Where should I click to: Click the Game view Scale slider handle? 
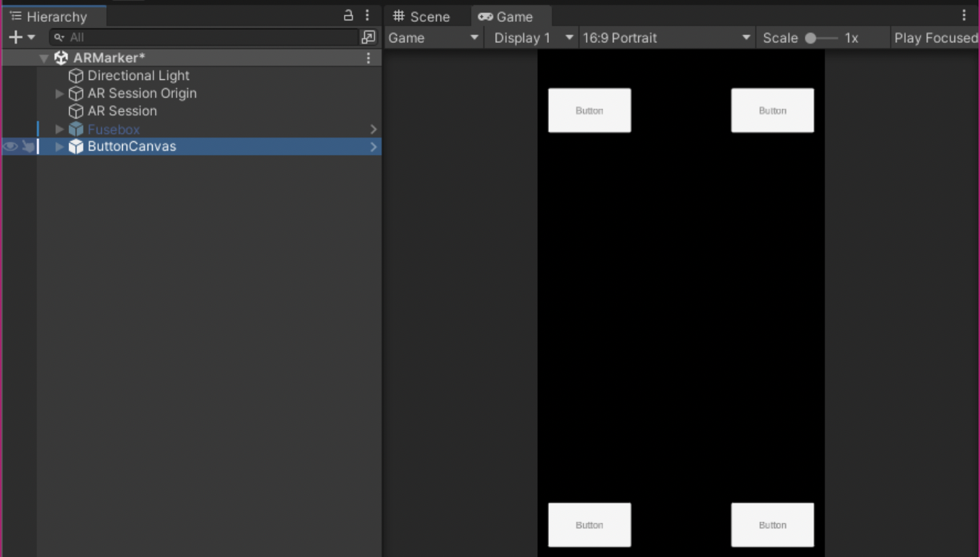(811, 38)
